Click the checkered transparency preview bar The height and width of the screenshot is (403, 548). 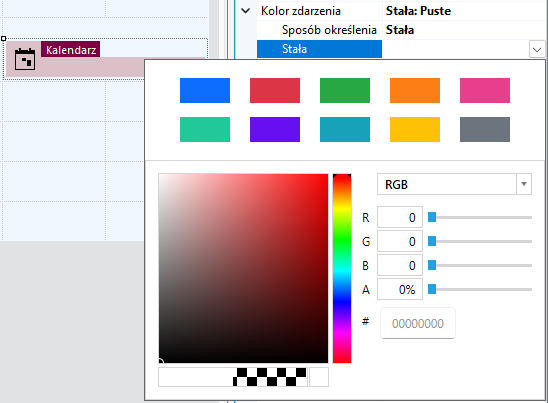tap(233, 377)
